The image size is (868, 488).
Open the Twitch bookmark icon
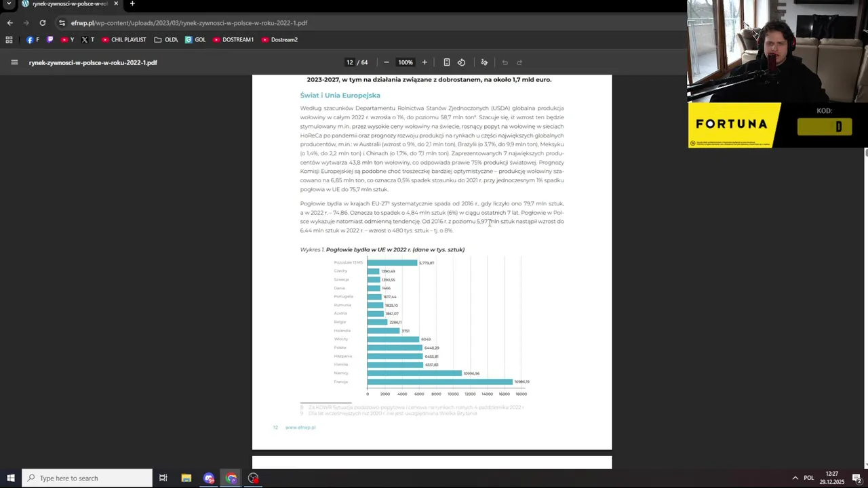pyautogui.click(x=50, y=39)
